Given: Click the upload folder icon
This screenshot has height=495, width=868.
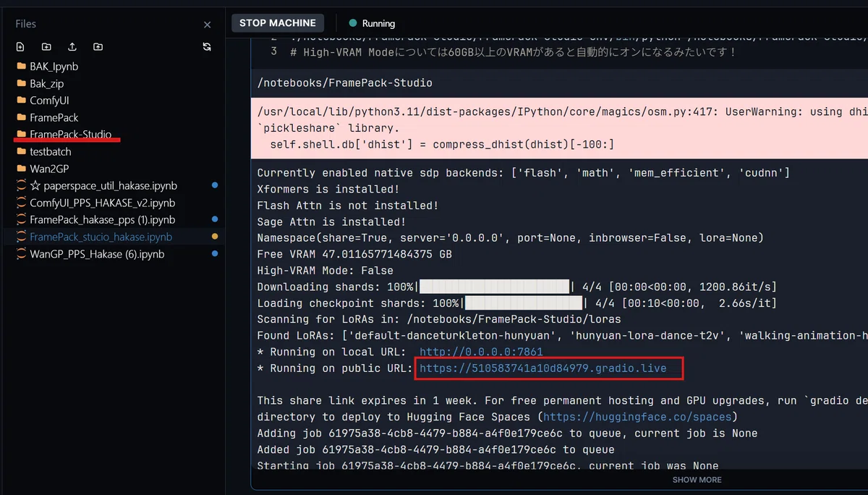Looking at the screenshot, I should tap(98, 47).
